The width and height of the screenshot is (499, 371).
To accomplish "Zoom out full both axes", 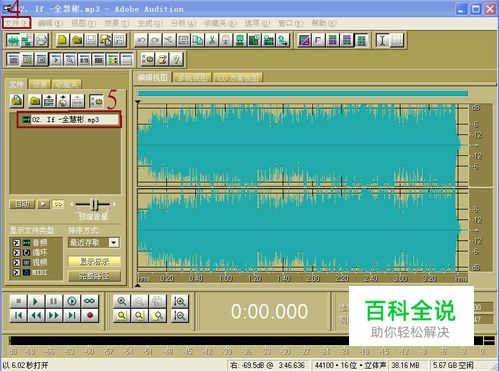I will pyautogui.click(x=158, y=301).
